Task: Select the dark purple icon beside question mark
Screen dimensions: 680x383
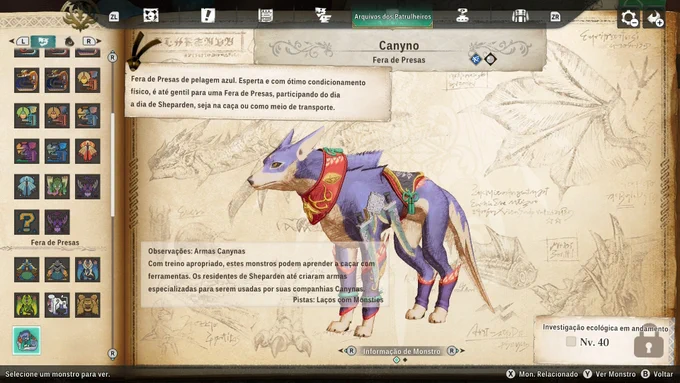Action: pyautogui.click(x=57, y=222)
